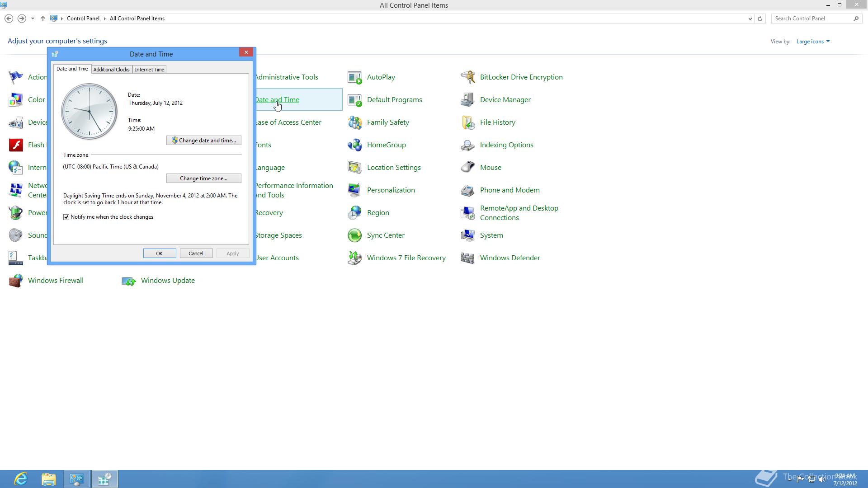868x488 pixels.
Task: Open the Mouse icon
Action: pos(468,168)
